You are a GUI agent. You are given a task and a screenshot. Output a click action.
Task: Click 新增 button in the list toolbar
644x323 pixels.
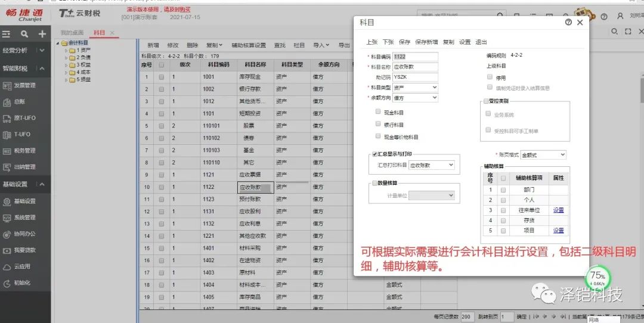[153, 45]
